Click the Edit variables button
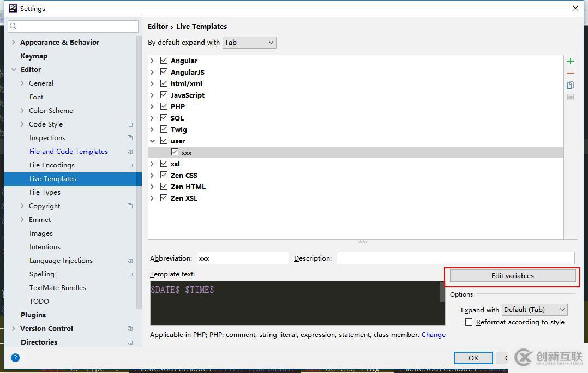 pyautogui.click(x=512, y=276)
